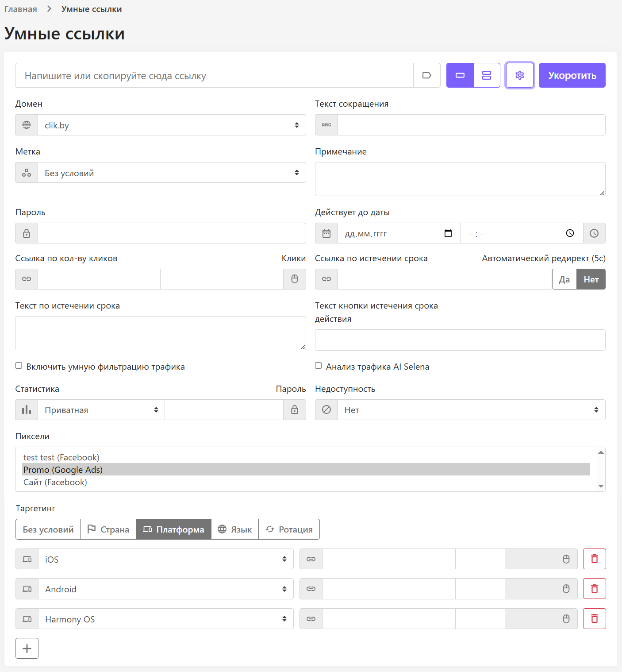
Task: Set automatic redirect to Да
Action: tap(564, 279)
